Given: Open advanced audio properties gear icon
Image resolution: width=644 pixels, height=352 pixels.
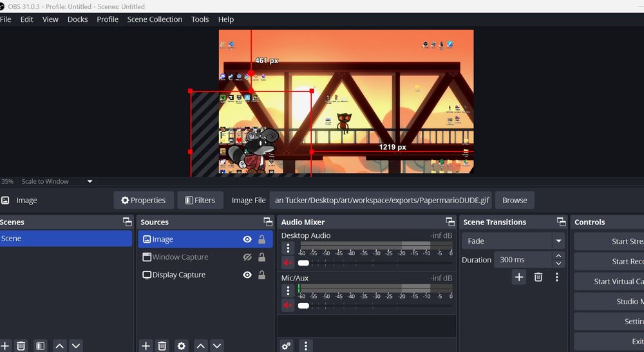Looking at the screenshot, I should [287, 346].
